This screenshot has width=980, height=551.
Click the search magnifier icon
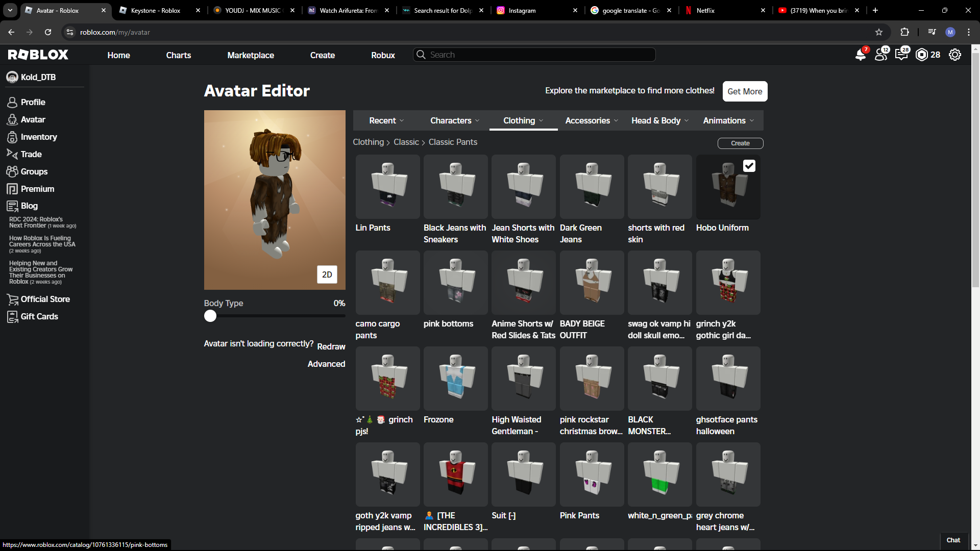[421, 55]
